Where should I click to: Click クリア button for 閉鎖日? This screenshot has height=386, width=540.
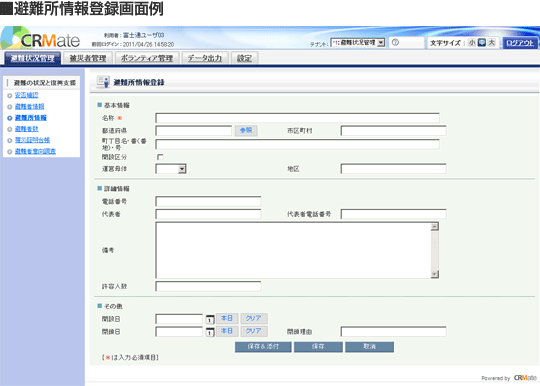pyautogui.click(x=253, y=331)
